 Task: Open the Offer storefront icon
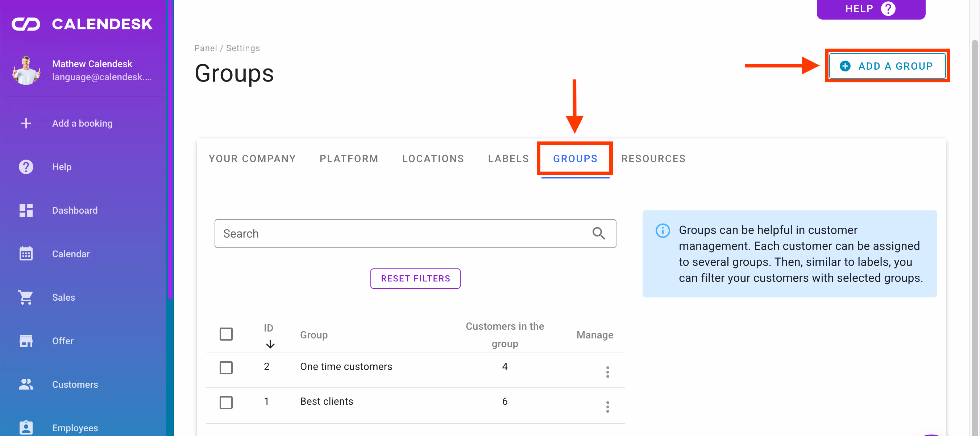pyautogui.click(x=26, y=341)
